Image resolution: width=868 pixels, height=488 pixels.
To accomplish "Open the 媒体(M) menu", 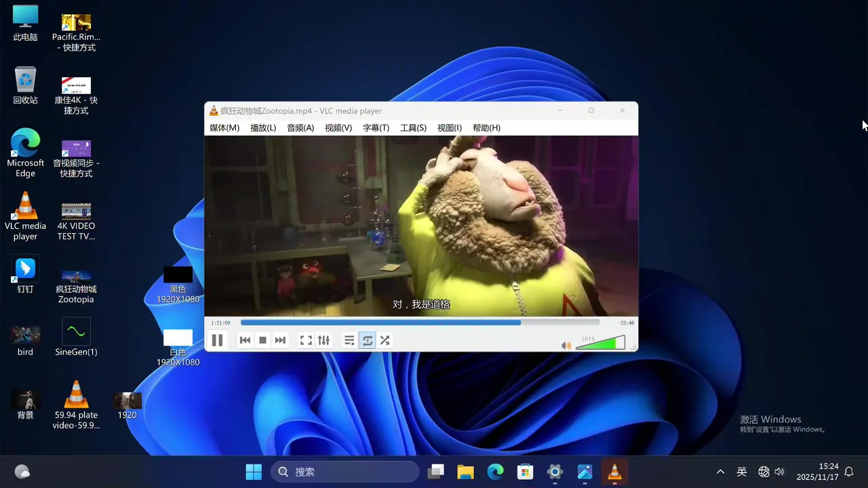I will pos(224,128).
